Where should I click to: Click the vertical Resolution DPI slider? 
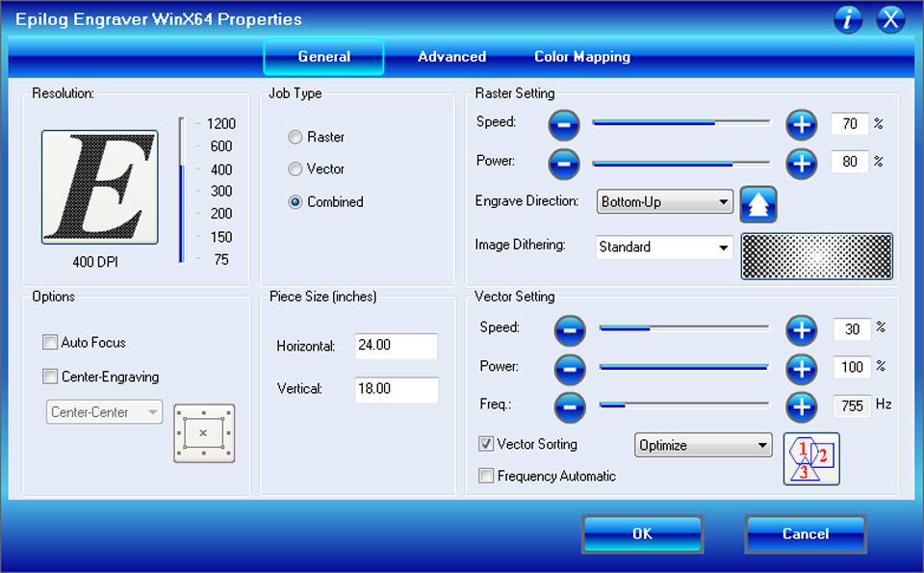[x=182, y=191]
